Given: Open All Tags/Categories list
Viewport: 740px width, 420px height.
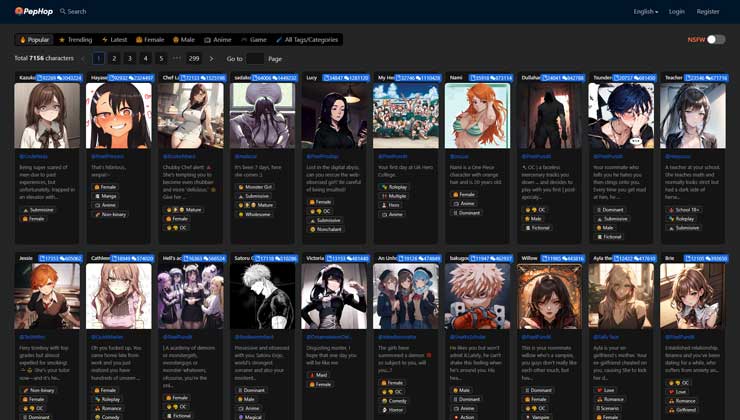Looking at the screenshot, I should pos(308,40).
